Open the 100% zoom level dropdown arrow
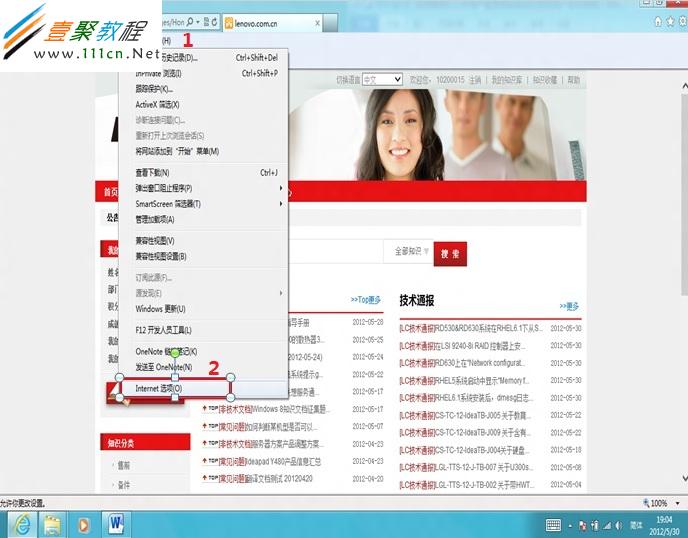This screenshot has width=688, height=538. pyautogui.click(x=678, y=504)
